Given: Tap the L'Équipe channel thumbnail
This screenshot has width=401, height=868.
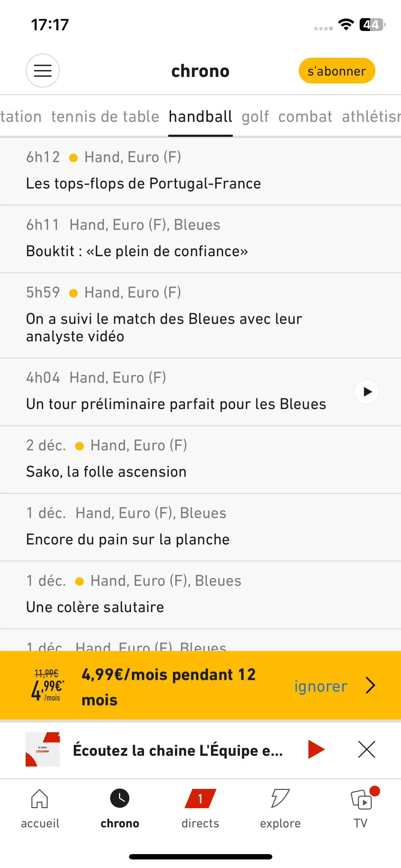Looking at the screenshot, I should point(43,749).
